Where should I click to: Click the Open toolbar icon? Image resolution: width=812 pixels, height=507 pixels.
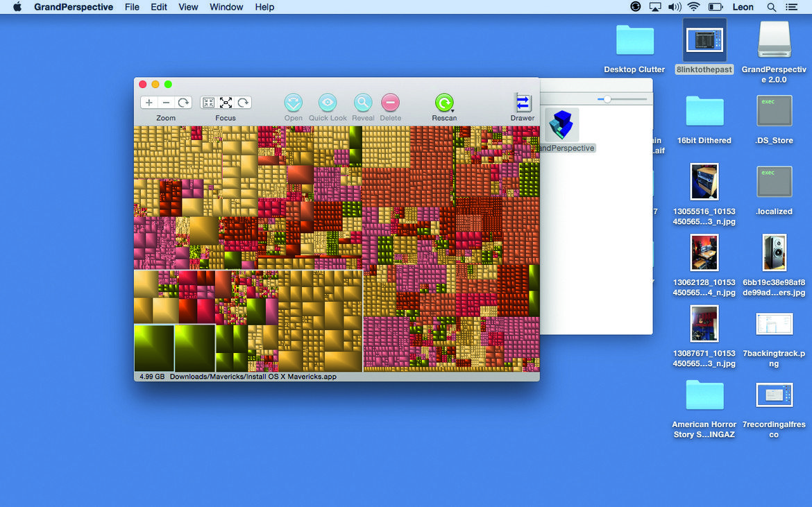[x=293, y=103]
